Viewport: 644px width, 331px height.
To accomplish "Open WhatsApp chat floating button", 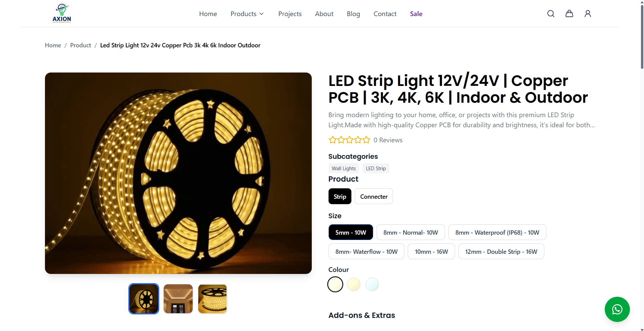I will (617, 309).
